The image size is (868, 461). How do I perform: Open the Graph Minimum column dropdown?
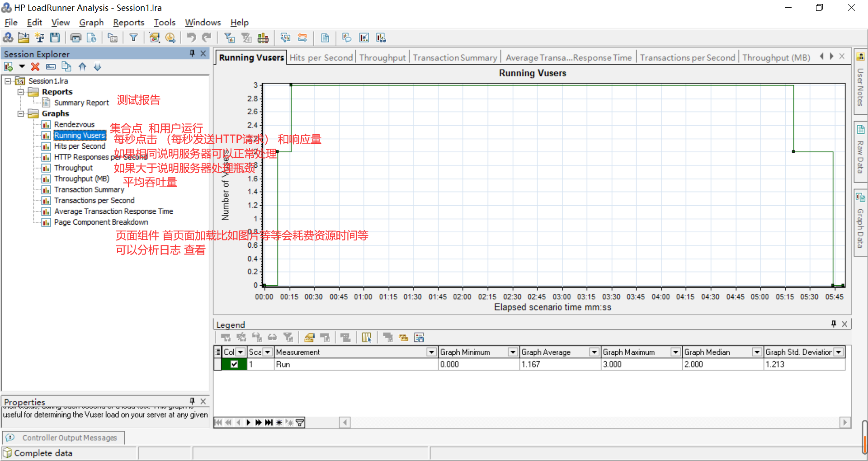click(513, 352)
